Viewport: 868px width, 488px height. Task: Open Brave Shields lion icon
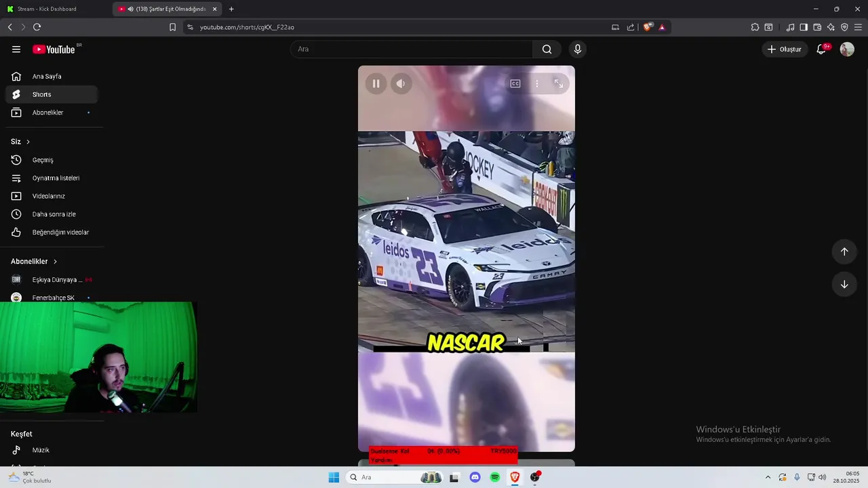click(648, 27)
